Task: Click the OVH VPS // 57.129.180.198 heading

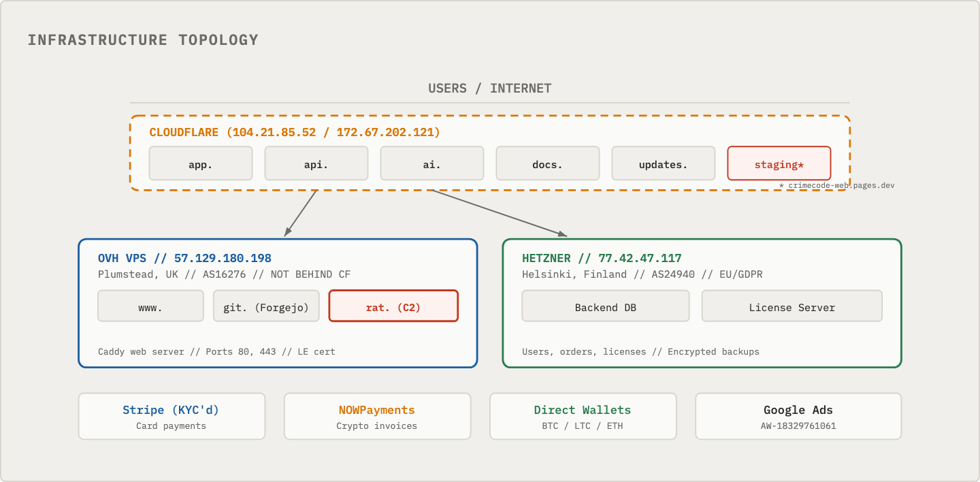Action: pos(185,258)
